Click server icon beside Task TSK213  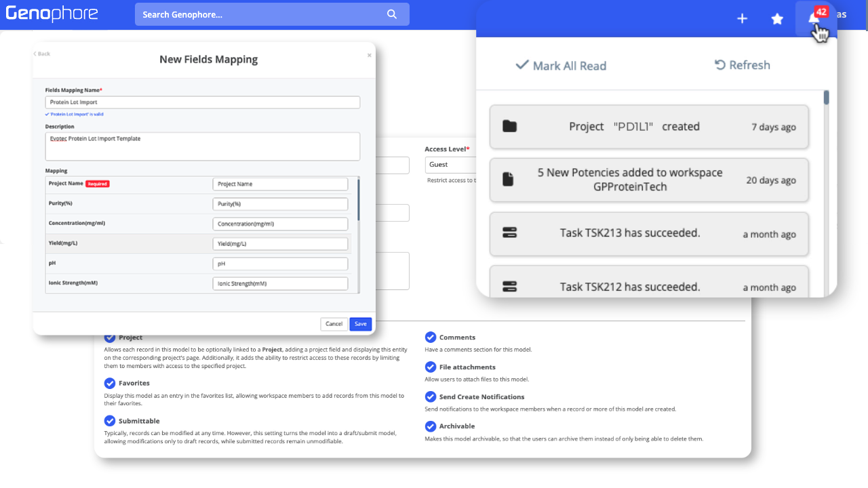pyautogui.click(x=509, y=233)
